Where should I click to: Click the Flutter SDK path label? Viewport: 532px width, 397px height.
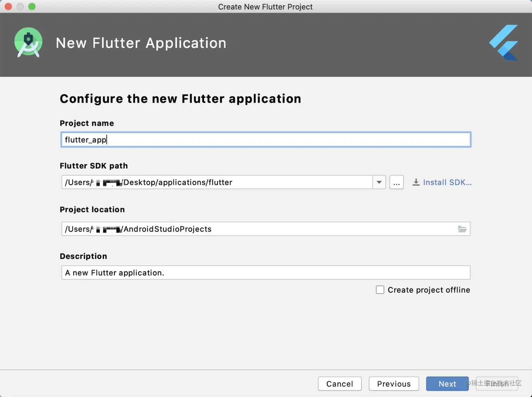tap(94, 166)
